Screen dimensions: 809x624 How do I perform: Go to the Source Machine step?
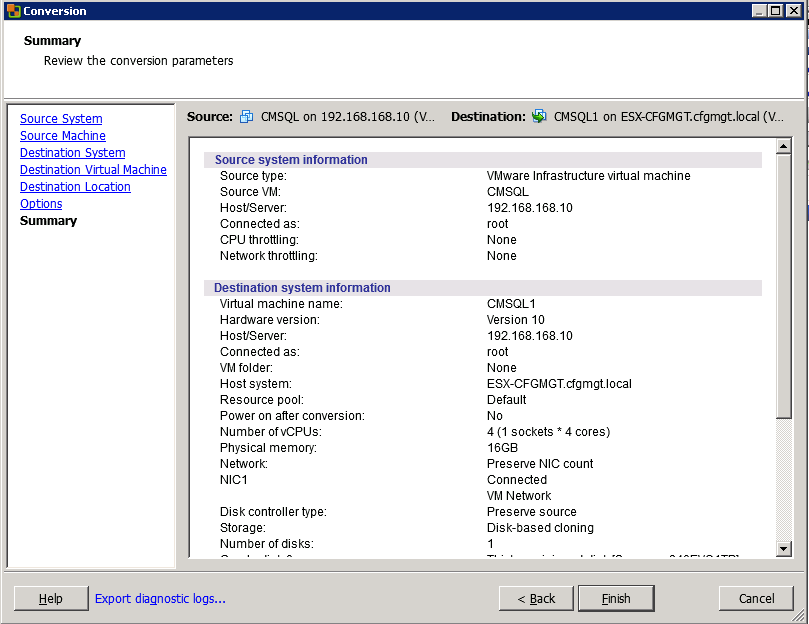coord(63,136)
